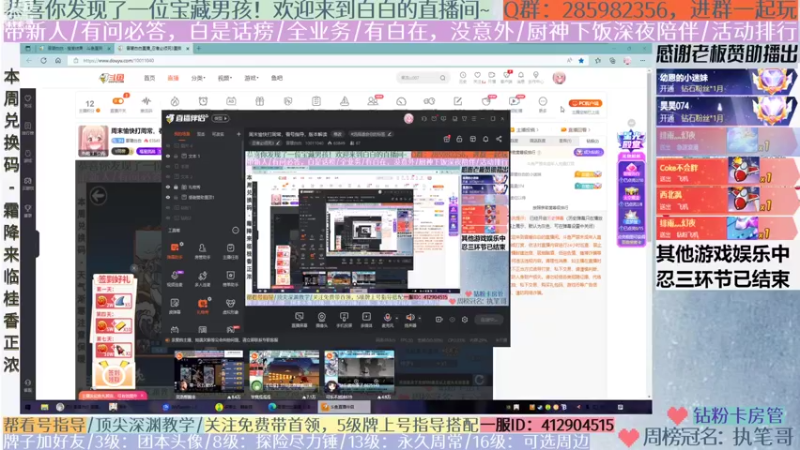Image resolution: width=800 pixels, height=450 pixels.
Task: Click the alarm clock icon in streamer toolbar
Action: click(x=203, y=101)
